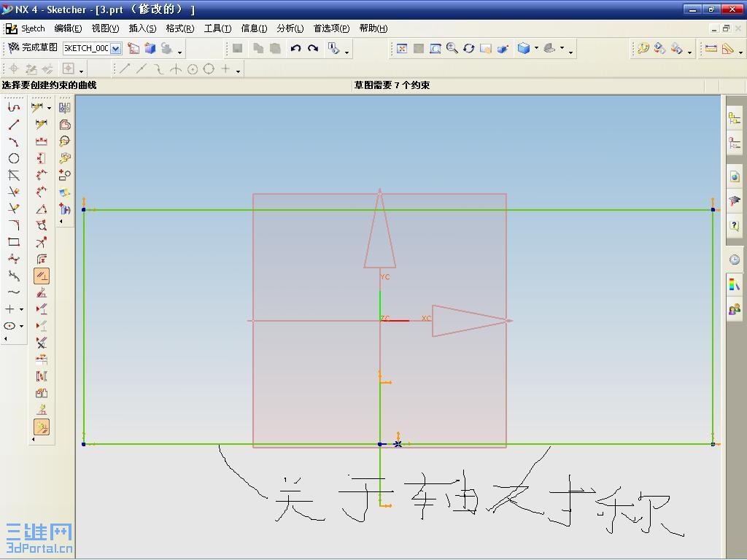
Task: Expand the Inferred Dimensions dropdown arrow
Action: (49, 108)
